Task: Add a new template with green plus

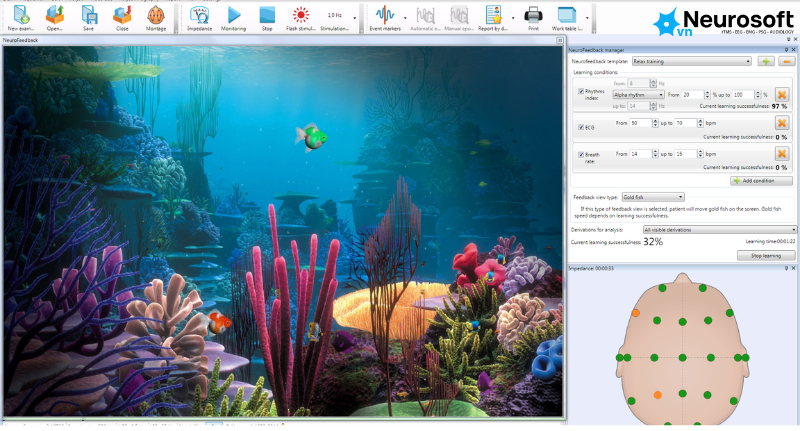Action: click(766, 61)
